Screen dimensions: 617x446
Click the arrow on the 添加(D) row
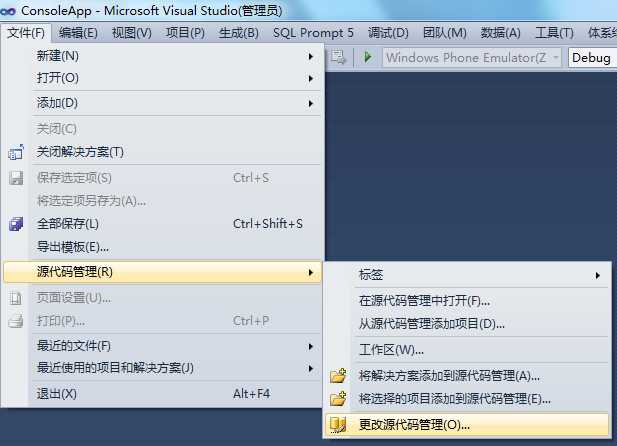click(x=310, y=104)
